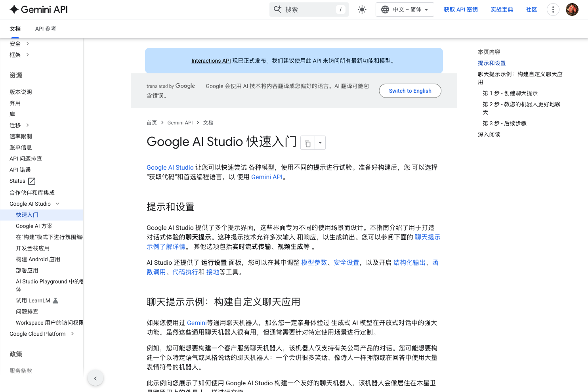Screen dimensions: 588x392
Task: Jump to 提示和设置 in page contents
Action: 492,63
